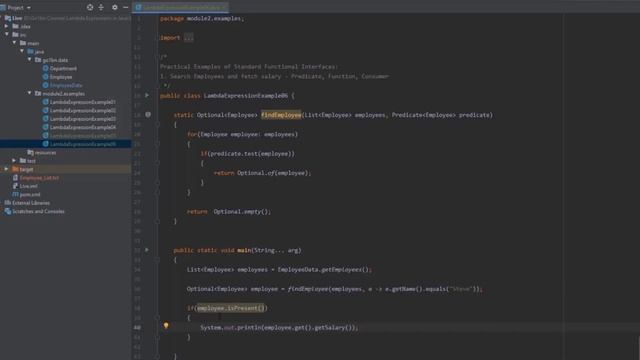Select Scratches and Consoles node
Image resolution: width=640 pixels, height=360 pixels.
tap(38, 211)
